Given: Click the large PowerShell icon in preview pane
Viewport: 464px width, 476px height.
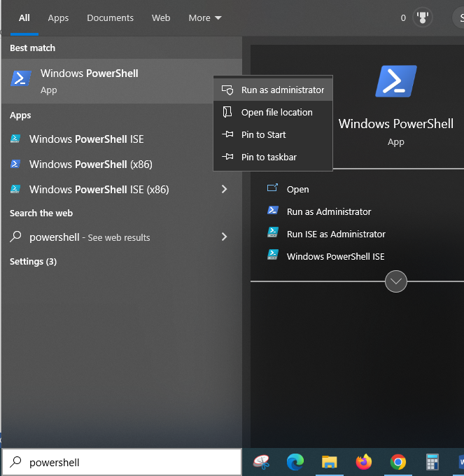Looking at the screenshot, I should click(396, 81).
